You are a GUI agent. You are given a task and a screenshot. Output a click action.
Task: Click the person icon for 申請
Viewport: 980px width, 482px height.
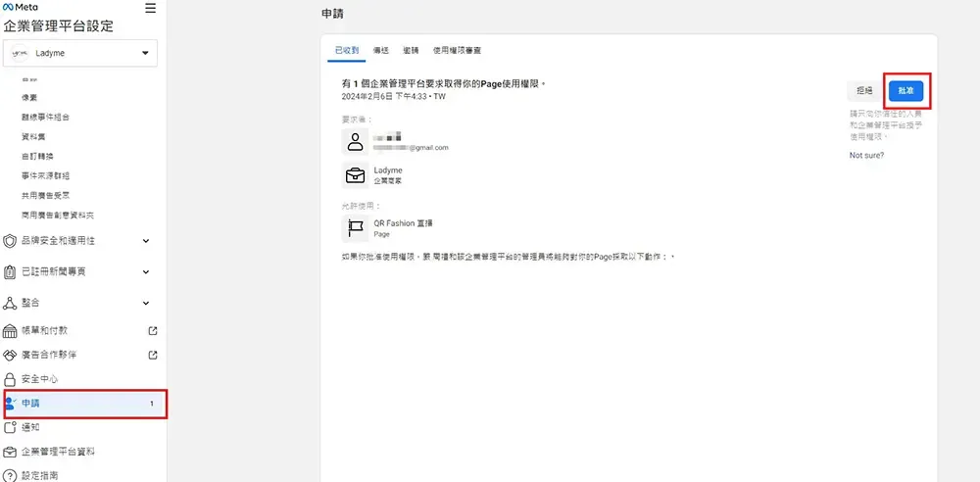(x=10, y=404)
